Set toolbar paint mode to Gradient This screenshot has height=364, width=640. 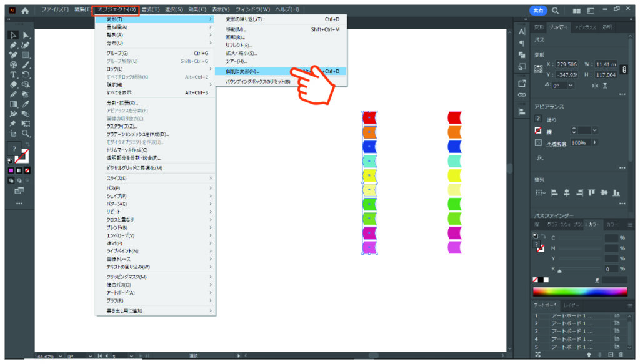pyautogui.click(x=19, y=170)
